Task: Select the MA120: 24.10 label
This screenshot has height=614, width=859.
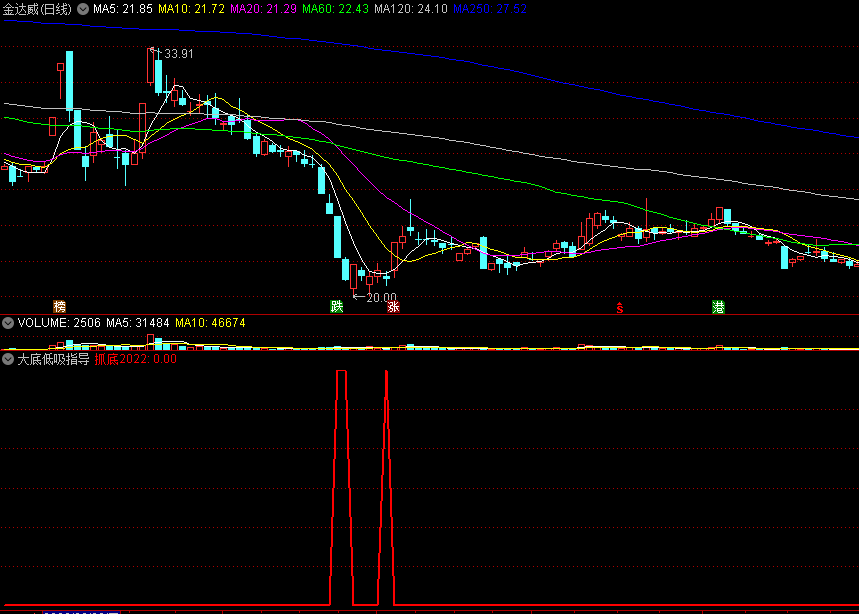Action: (x=411, y=9)
